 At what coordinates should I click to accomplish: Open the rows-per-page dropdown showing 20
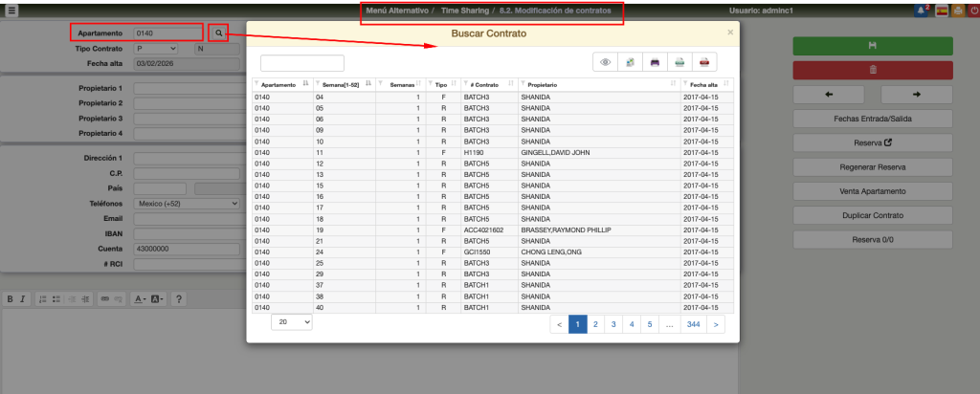292,323
